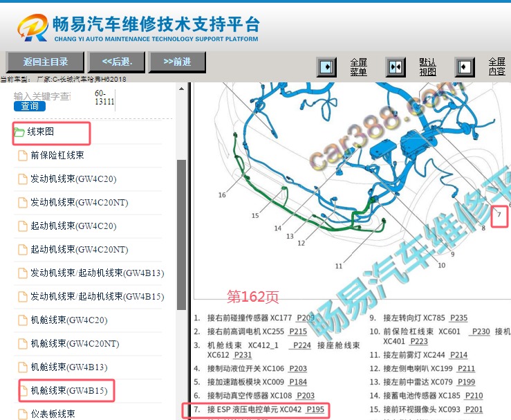511x420 pixels.
Task: Open page link P209 for XC177
Action: (306, 318)
